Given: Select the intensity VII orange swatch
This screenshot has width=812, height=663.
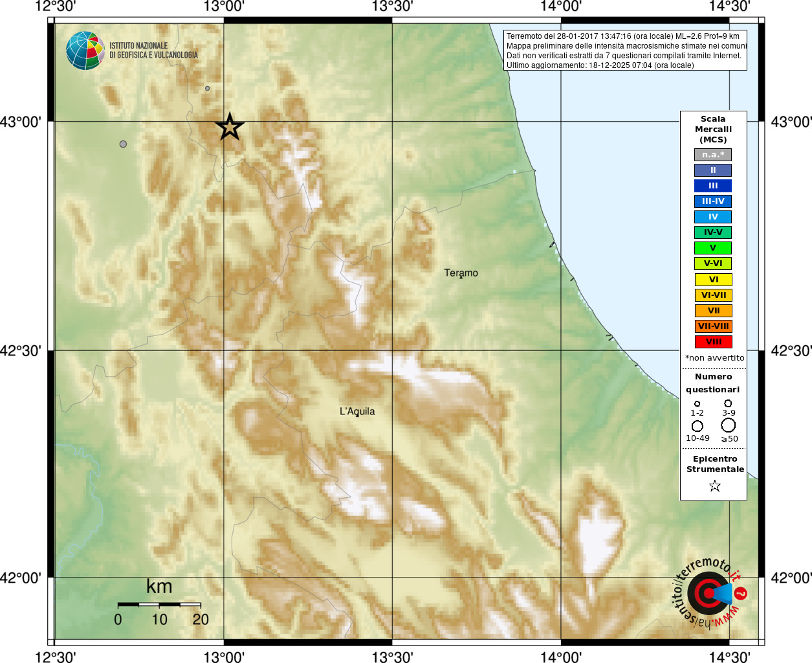Looking at the screenshot, I should tap(713, 311).
